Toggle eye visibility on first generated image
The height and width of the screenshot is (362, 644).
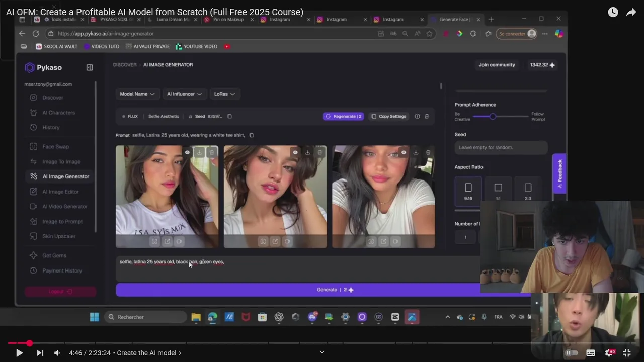click(x=187, y=152)
